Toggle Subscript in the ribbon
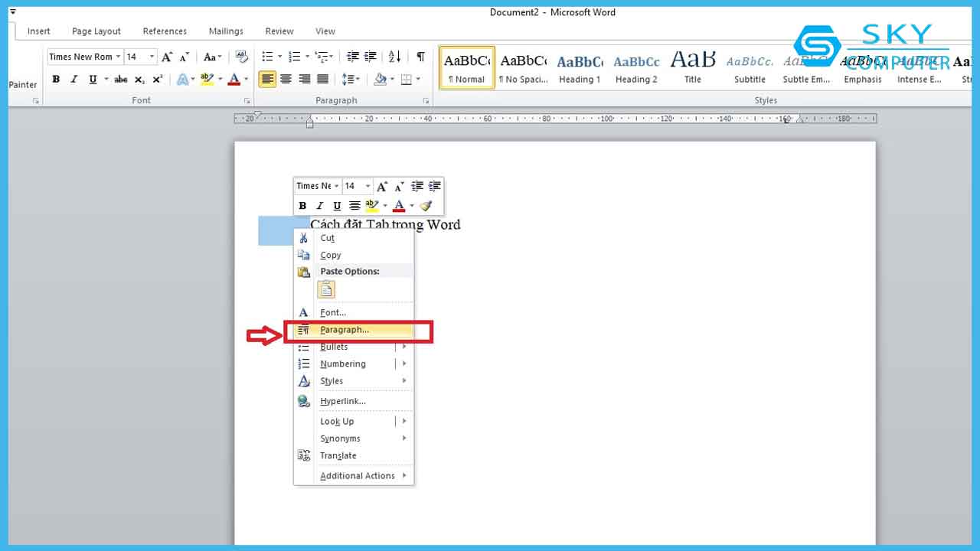The image size is (980, 551). [139, 79]
